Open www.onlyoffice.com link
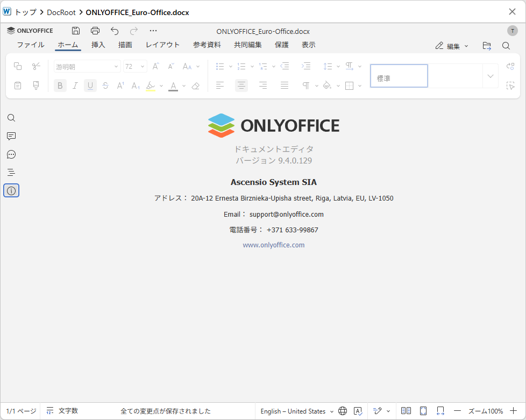The width and height of the screenshot is (526, 420). (x=274, y=245)
